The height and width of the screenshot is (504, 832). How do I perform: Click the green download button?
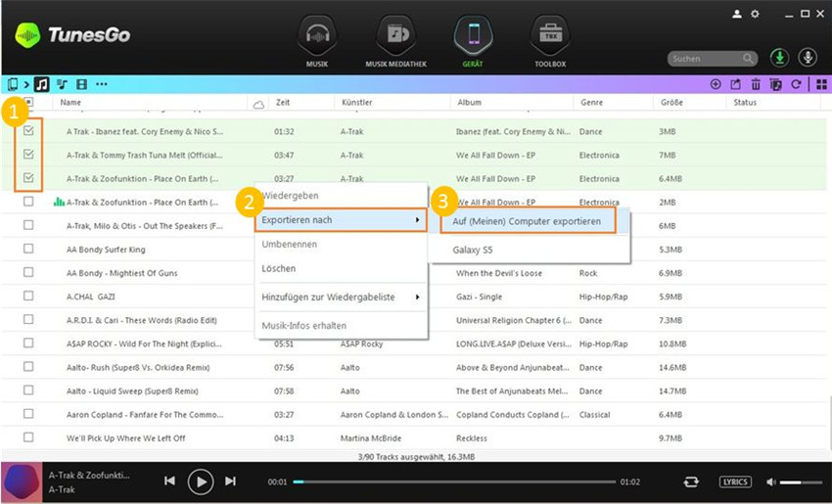(779, 58)
